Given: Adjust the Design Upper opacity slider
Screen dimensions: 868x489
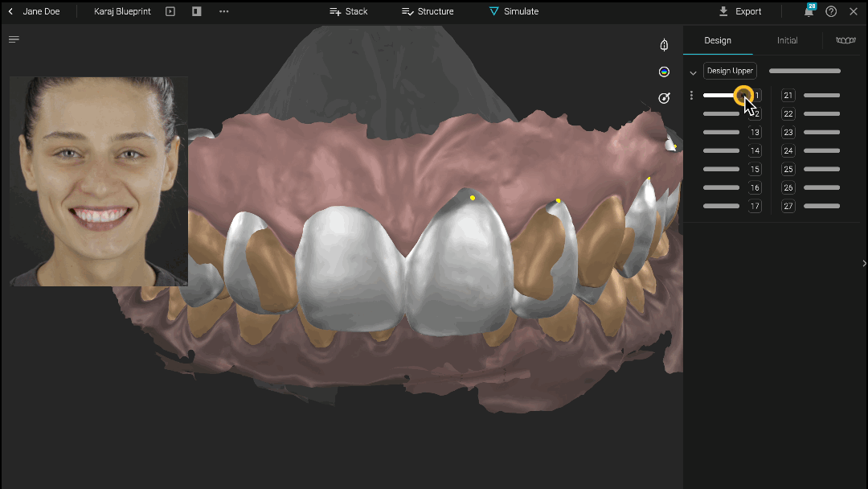Looking at the screenshot, I should tap(805, 71).
